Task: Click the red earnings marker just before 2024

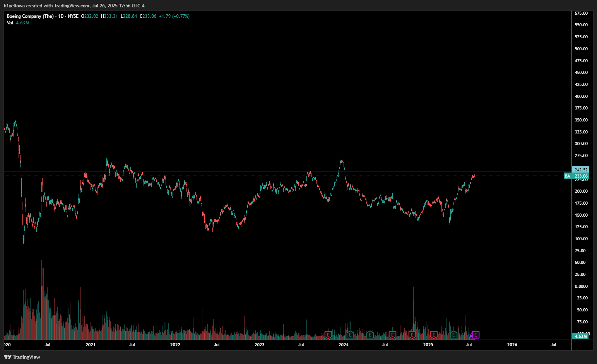Action: (x=328, y=335)
